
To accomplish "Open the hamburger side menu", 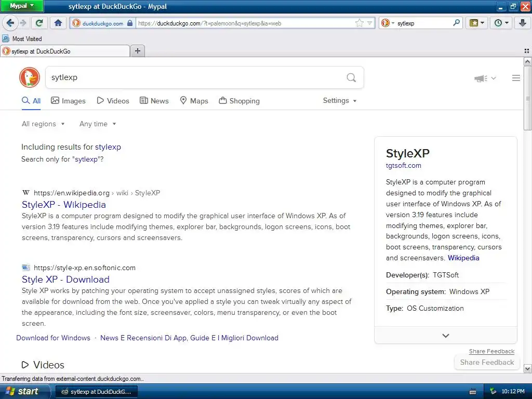I will click(x=516, y=78).
